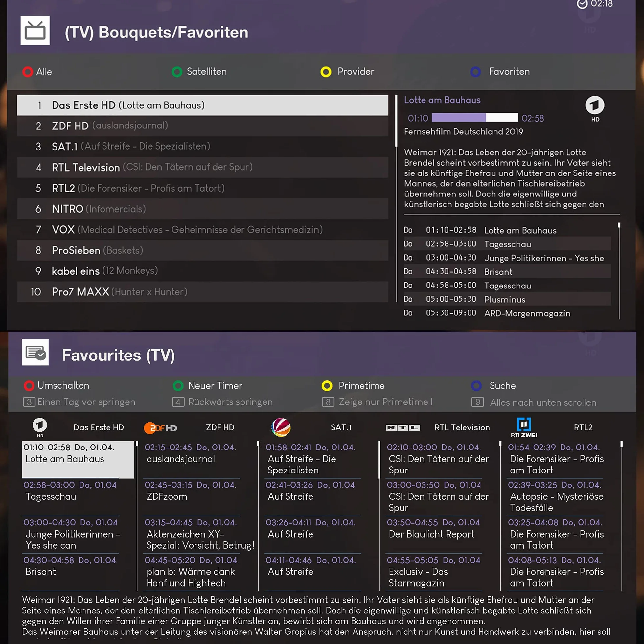Viewport: 644px width, 644px height.
Task: Click the blue circle next to Favoriten
Action: click(x=475, y=72)
